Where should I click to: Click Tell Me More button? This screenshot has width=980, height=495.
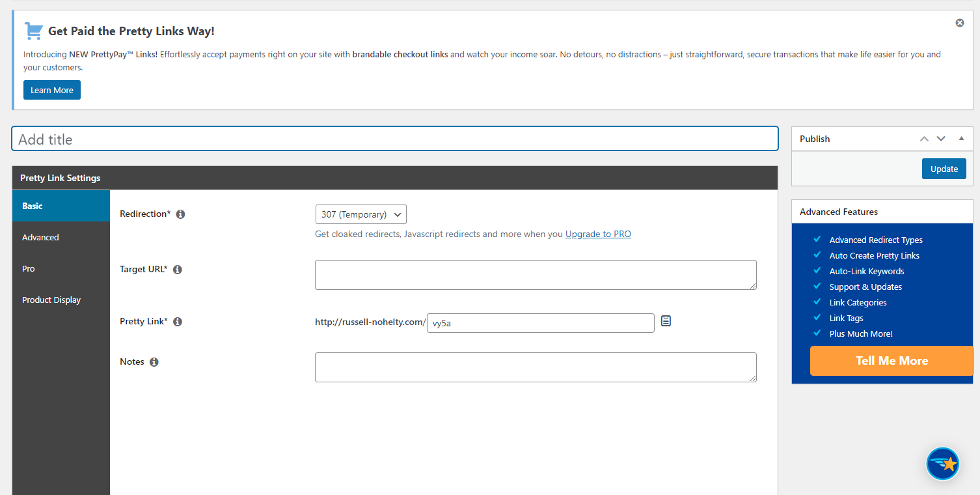(x=892, y=361)
